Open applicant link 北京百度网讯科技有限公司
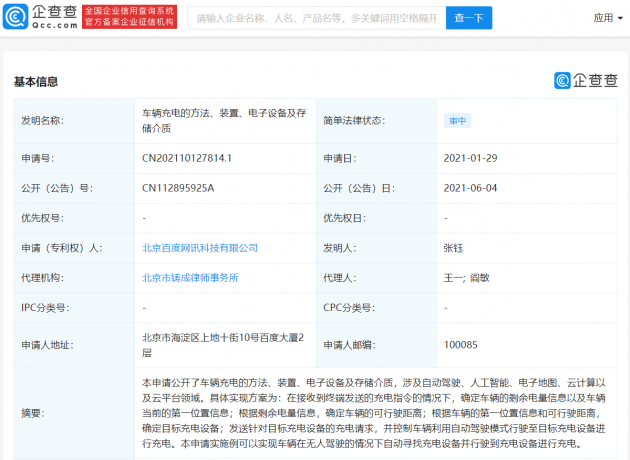 coord(200,247)
